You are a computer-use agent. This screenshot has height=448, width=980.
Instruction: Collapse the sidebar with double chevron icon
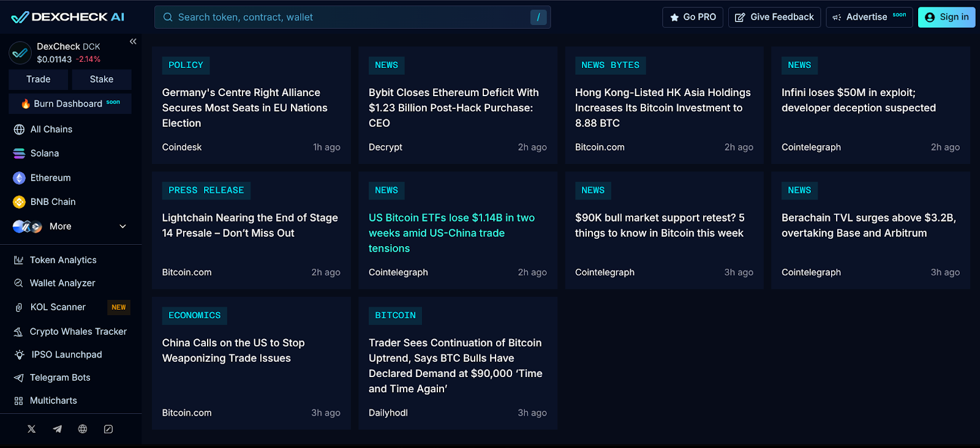click(133, 42)
